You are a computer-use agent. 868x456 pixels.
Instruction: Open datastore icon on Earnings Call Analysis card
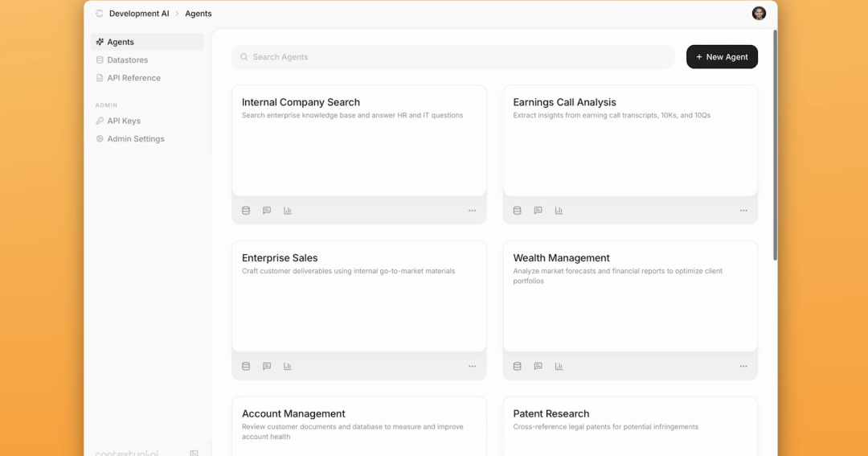[x=517, y=211]
